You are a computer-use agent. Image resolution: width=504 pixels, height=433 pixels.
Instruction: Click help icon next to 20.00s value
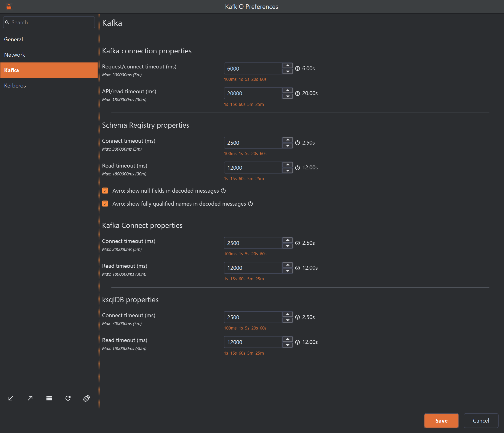[x=297, y=94]
